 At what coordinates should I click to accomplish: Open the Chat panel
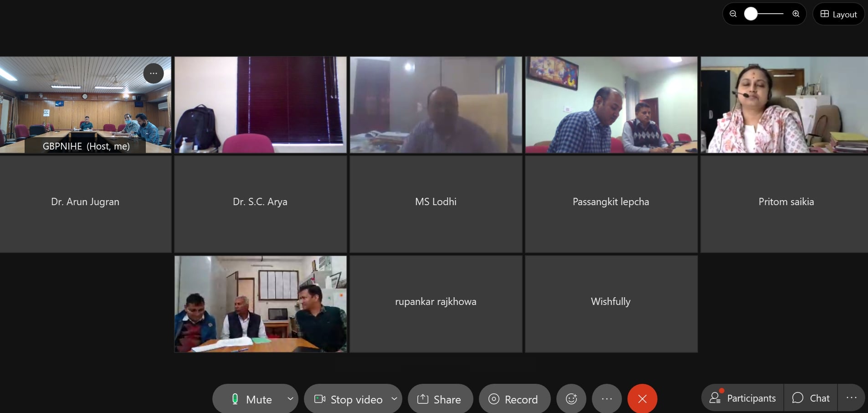pyautogui.click(x=811, y=398)
